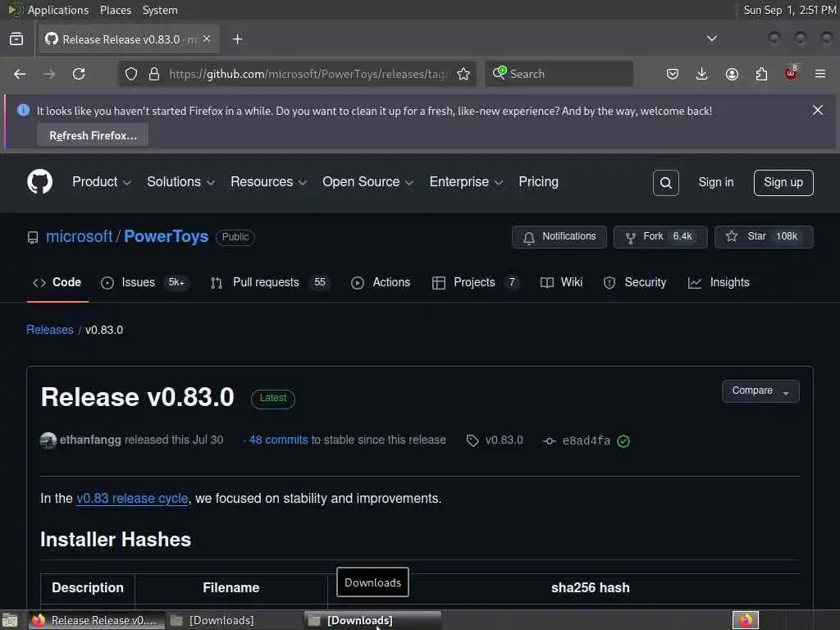Switch to the Actions tab
Image resolution: width=840 pixels, height=630 pixels.
(381, 282)
